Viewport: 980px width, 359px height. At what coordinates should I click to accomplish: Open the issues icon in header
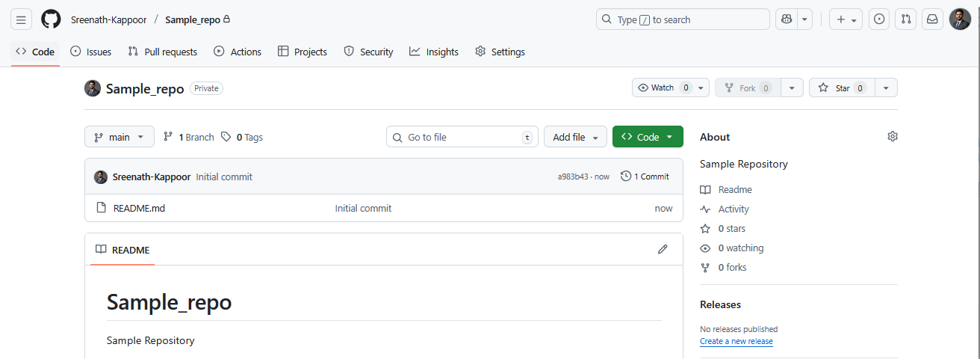pos(879,19)
